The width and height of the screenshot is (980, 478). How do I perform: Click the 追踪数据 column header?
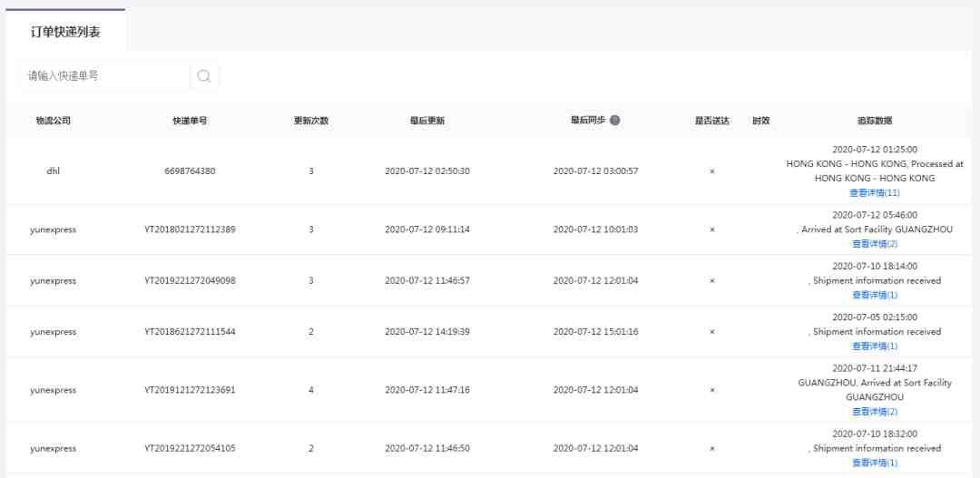click(x=875, y=121)
